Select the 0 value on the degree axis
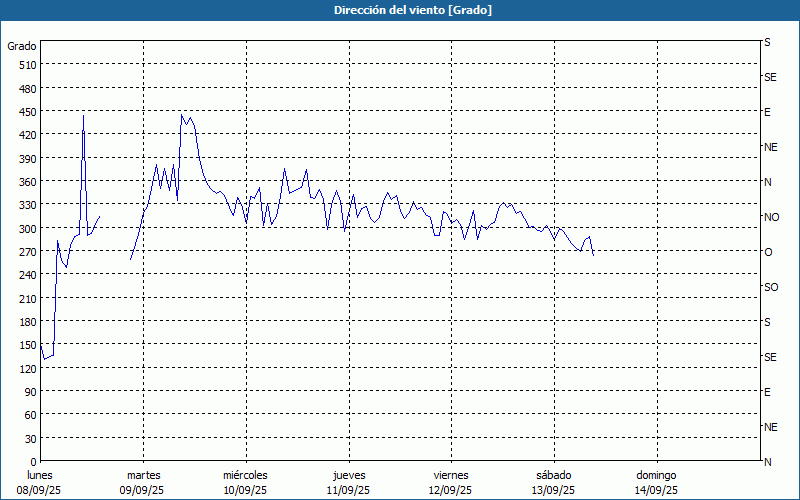 (34, 462)
